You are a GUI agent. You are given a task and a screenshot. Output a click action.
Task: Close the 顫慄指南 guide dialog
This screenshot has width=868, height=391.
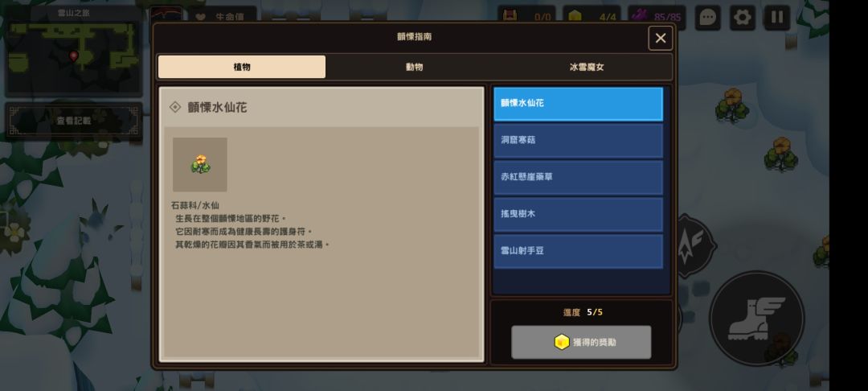[661, 38]
